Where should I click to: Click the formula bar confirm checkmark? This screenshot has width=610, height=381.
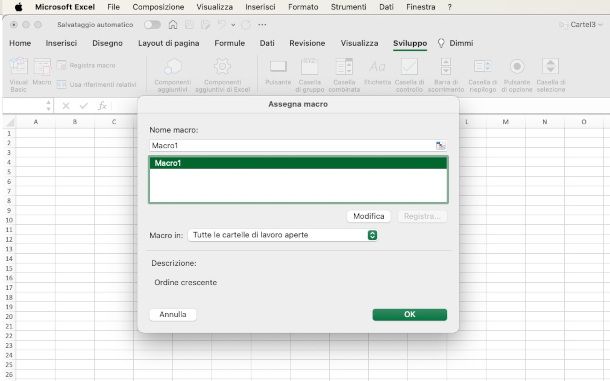[x=84, y=106]
